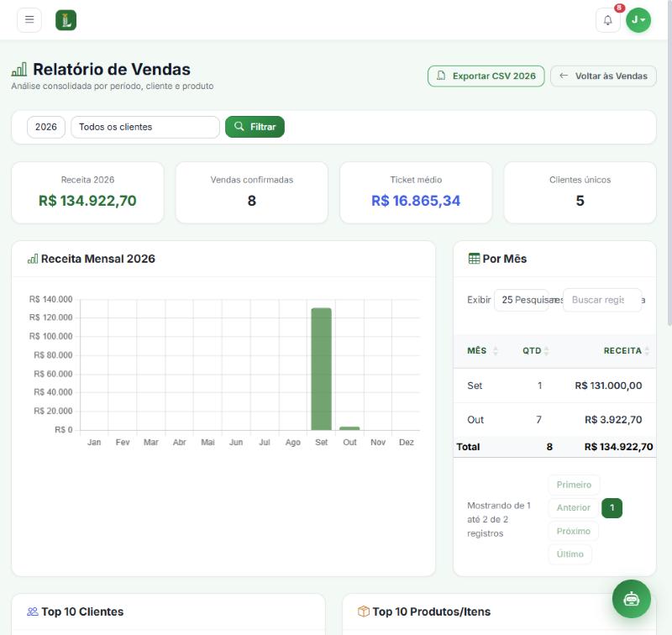
Task: Click the Vendas confirmadas card label
Action: coord(252,180)
